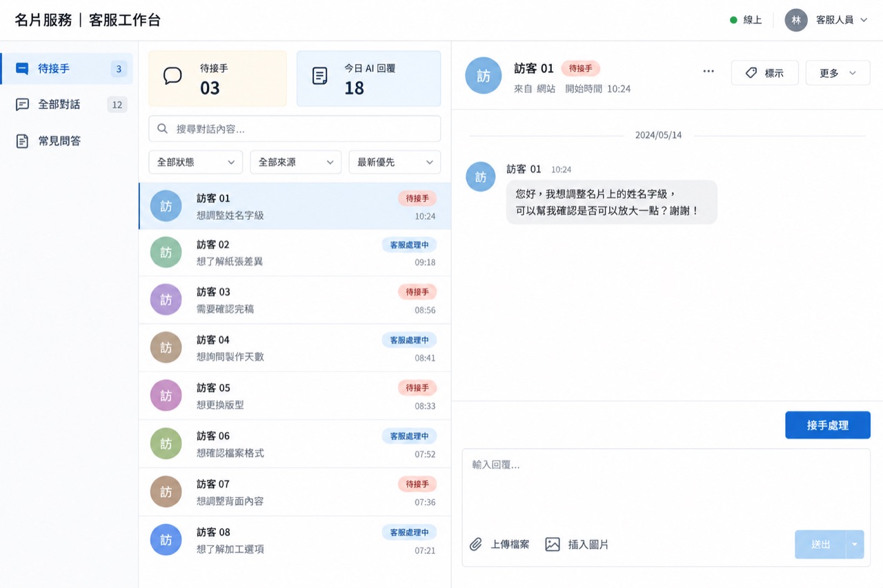
Task: Click the paperclip 上傳檔案 icon
Action: (476, 545)
